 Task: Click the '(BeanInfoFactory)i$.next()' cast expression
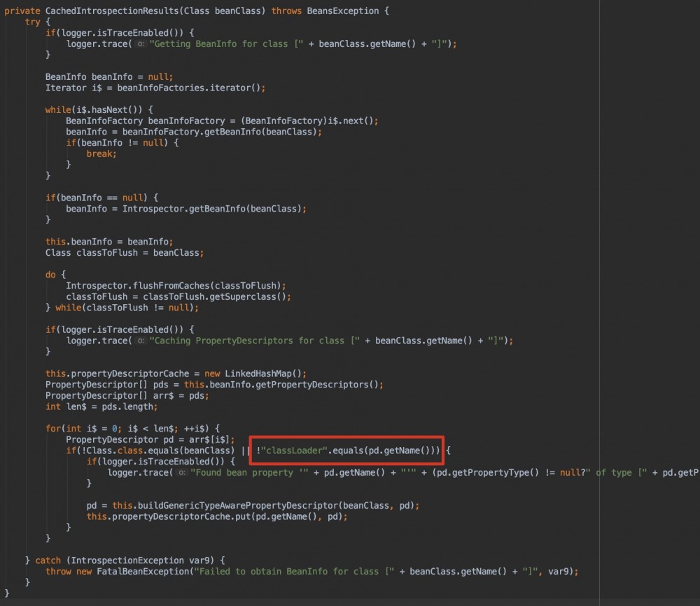point(307,121)
